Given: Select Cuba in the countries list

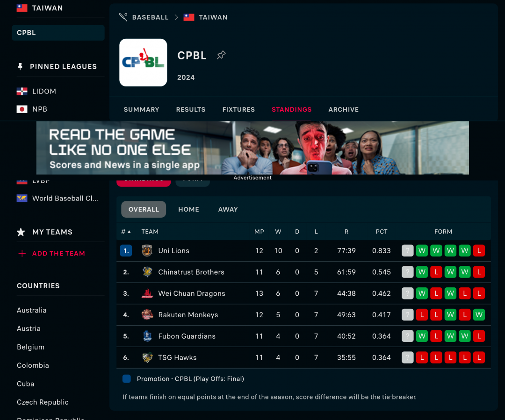Looking at the screenshot, I should tap(25, 384).
